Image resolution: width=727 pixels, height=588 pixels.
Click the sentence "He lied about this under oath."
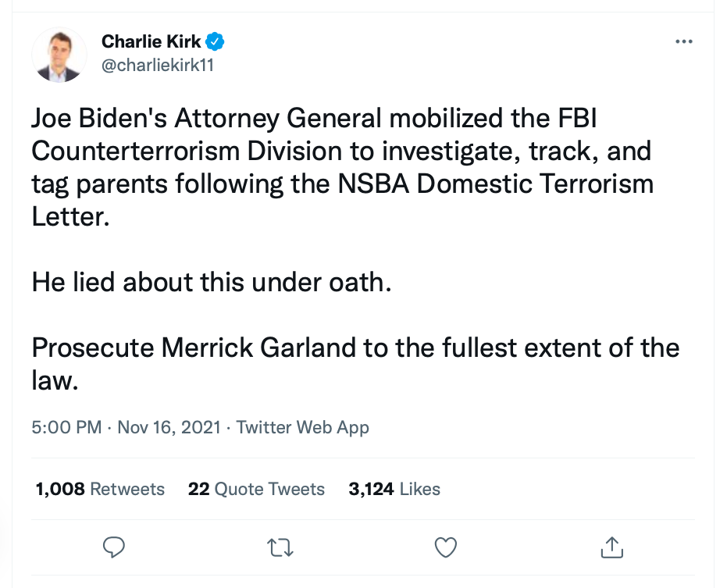(211, 282)
